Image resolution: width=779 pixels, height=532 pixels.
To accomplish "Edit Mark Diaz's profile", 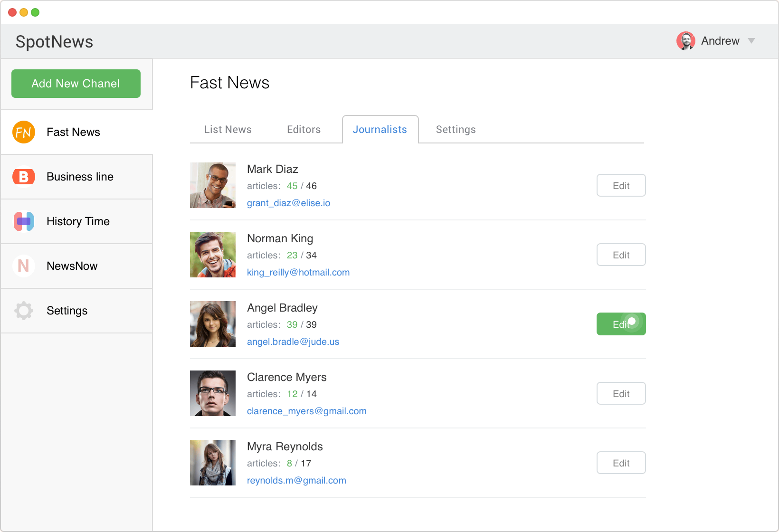I will click(621, 185).
